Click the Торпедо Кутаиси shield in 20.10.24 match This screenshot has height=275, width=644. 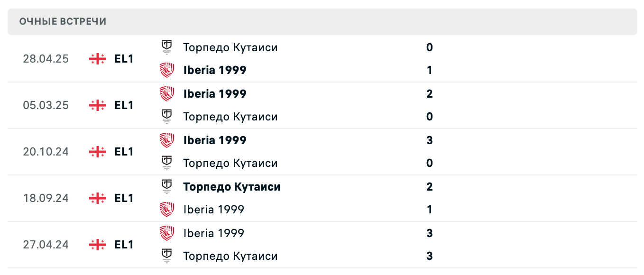[x=166, y=163]
